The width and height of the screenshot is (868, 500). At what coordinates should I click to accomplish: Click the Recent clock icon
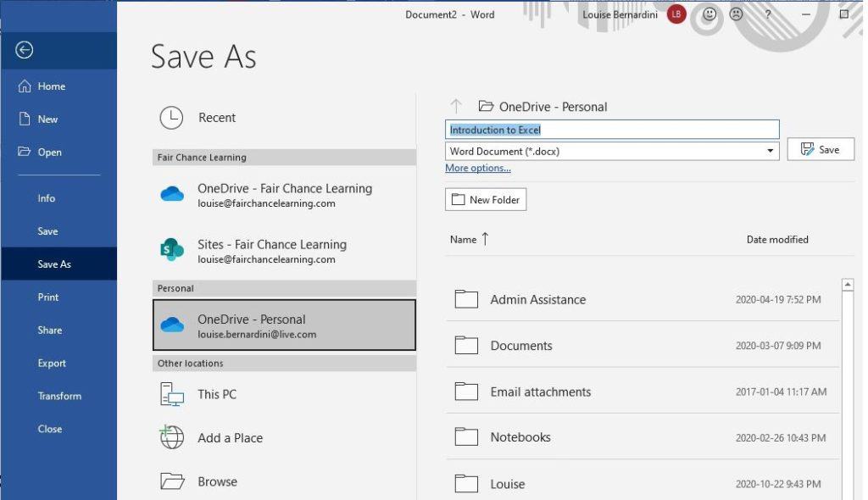[x=171, y=118]
